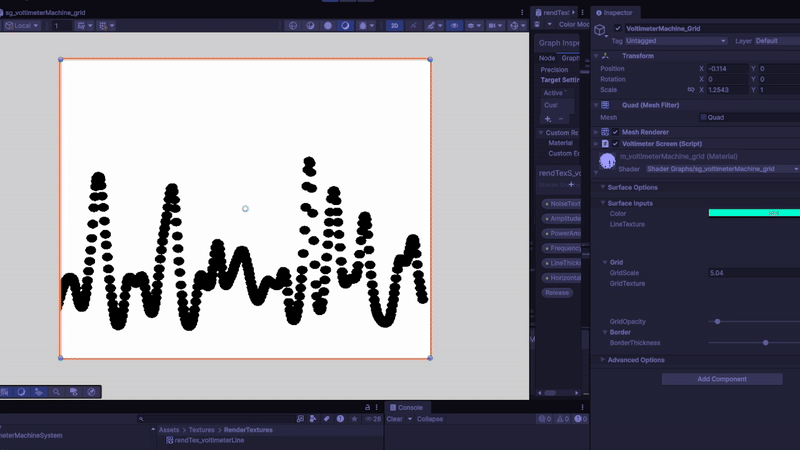The image size is (800, 450).
Task: Toggle the 2D view mode button
Action: [x=395, y=25]
